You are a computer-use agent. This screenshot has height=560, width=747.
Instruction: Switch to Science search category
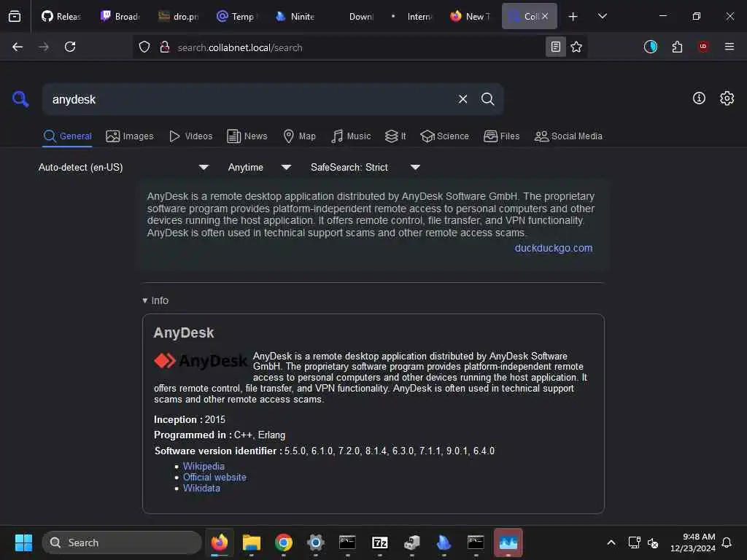tap(444, 136)
